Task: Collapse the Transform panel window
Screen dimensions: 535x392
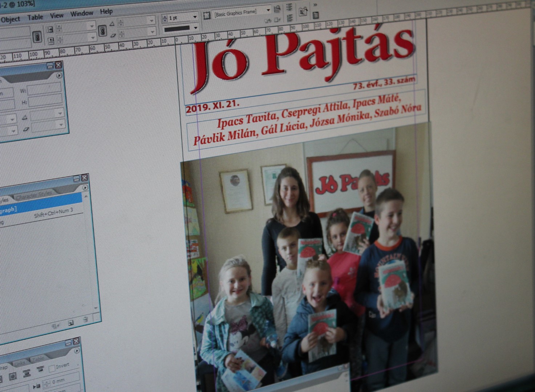Action: click(x=50, y=66)
